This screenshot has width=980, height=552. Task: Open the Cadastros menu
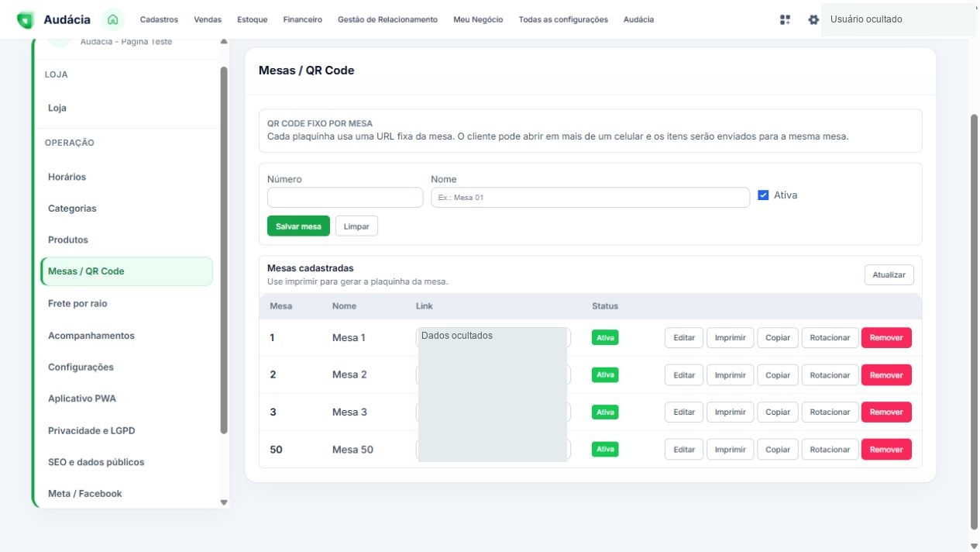(x=159, y=19)
